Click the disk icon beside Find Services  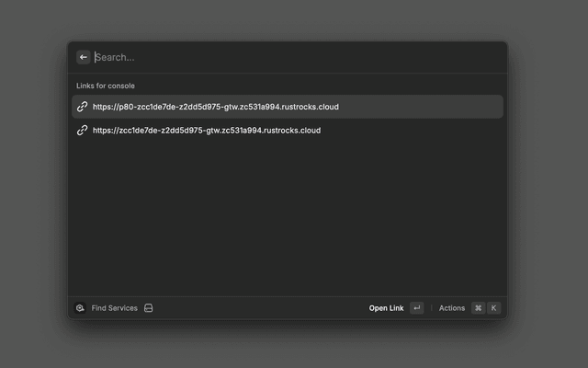click(x=148, y=308)
